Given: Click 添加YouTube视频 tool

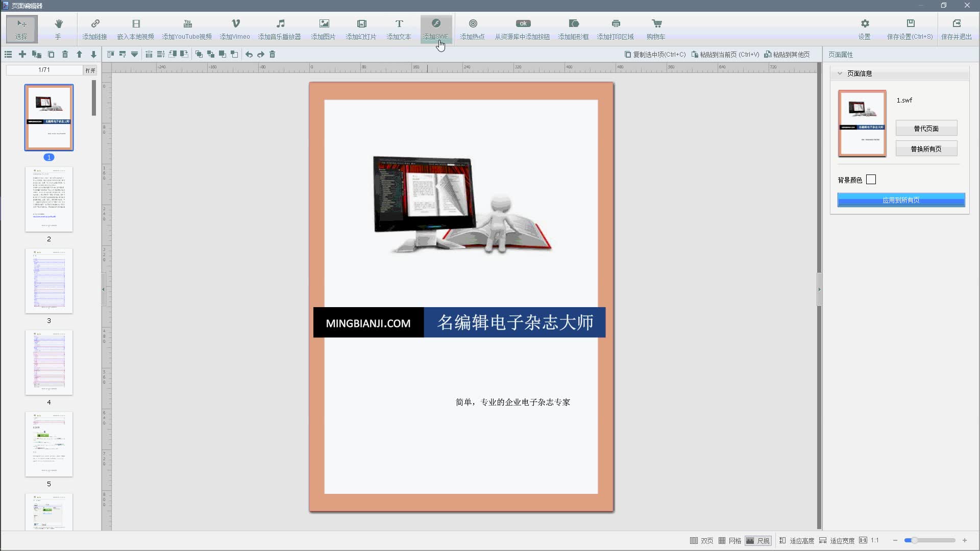Looking at the screenshot, I should click(187, 29).
